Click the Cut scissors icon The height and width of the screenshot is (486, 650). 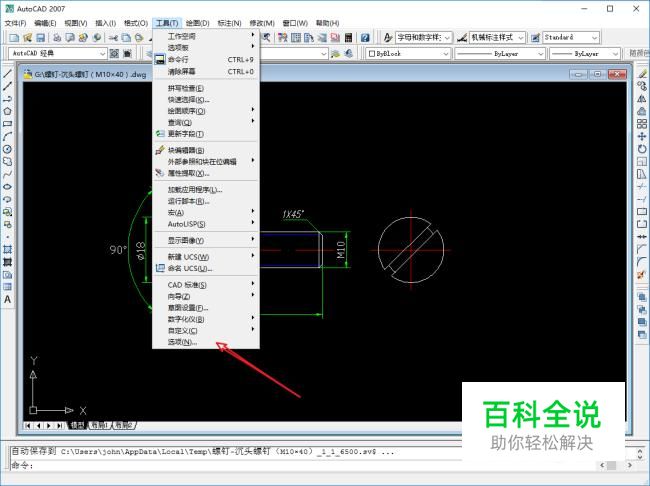[113, 38]
